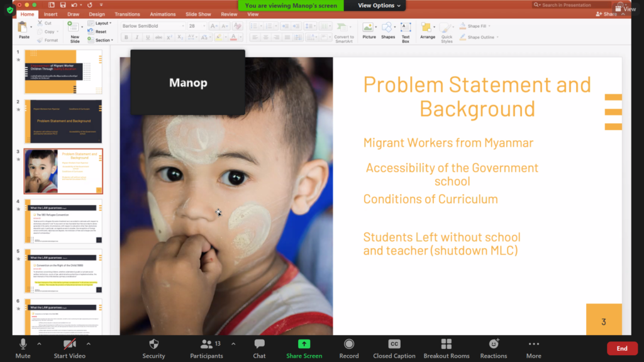Screen dimensions: 644x362
Task: Click the Save icon in the title bar
Action: click(63, 5)
